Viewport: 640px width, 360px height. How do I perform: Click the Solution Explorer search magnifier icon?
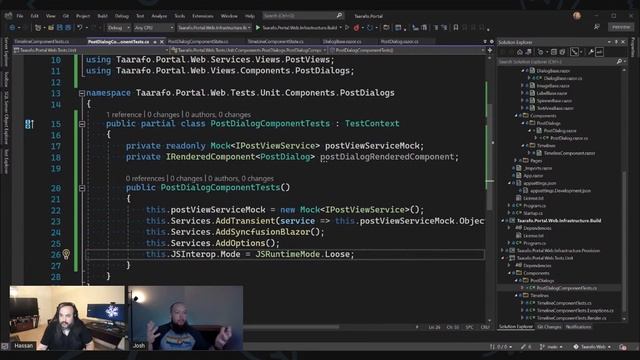(x=619, y=62)
